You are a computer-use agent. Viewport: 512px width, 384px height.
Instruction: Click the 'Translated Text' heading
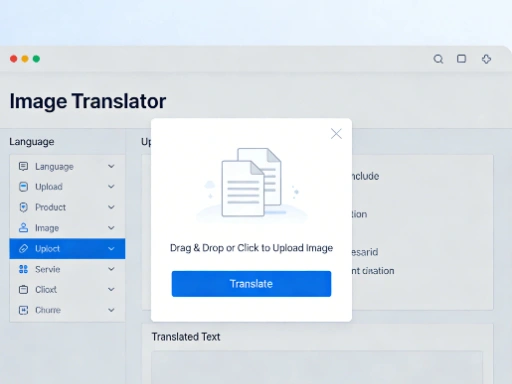(186, 337)
